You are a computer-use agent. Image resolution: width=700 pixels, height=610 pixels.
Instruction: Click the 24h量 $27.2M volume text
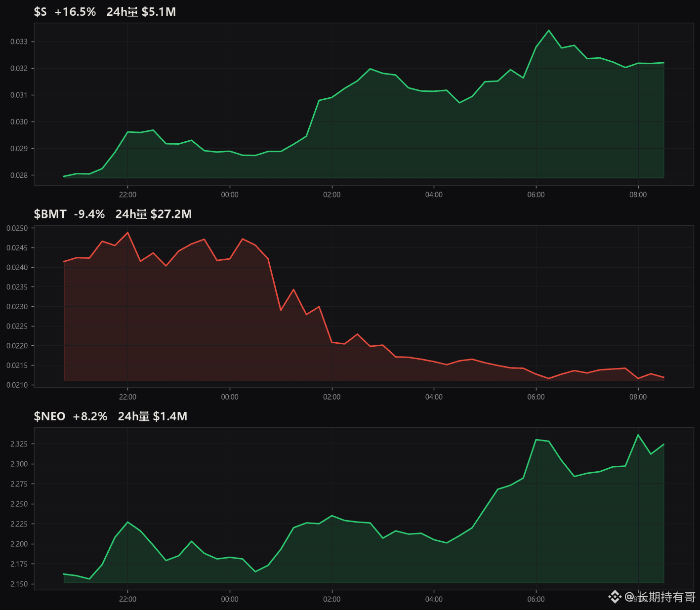point(154,214)
